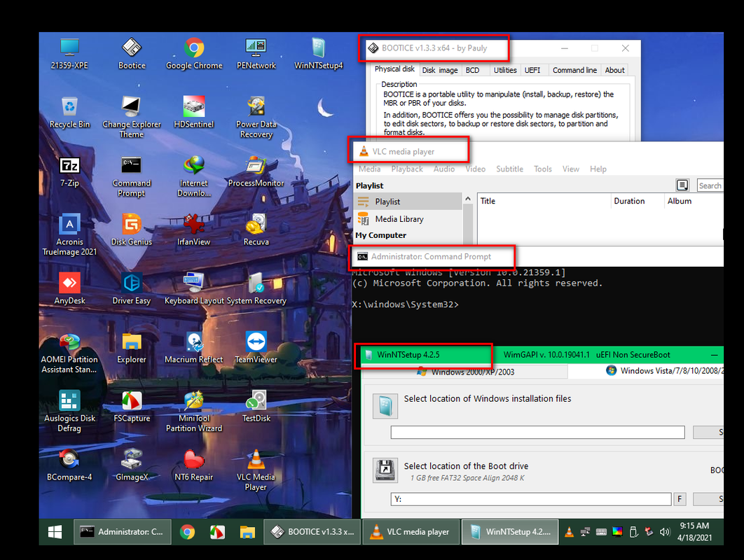Viewport: 744px width, 560px height.
Task: Launch MiniTool Partition Wizard shortcut
Action: point(193,412)
